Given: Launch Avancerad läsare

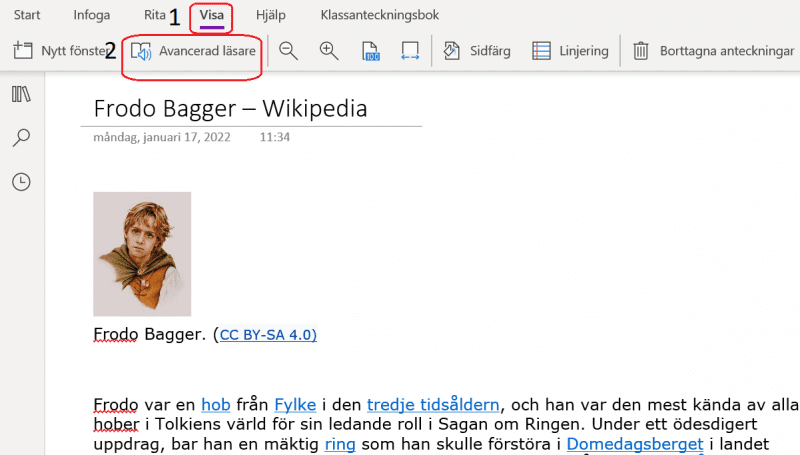Looking at the screenshot, I should pos(193,51).
